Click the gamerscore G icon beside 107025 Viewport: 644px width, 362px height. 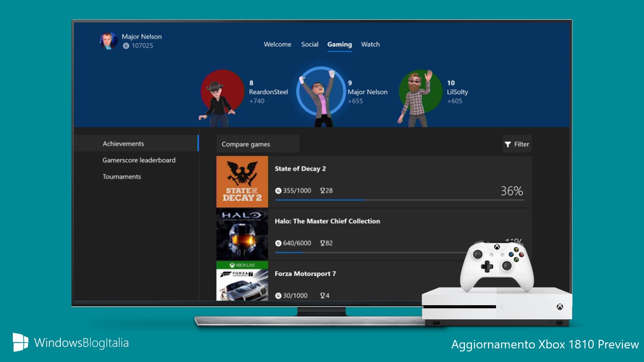[x=126, y=46]
